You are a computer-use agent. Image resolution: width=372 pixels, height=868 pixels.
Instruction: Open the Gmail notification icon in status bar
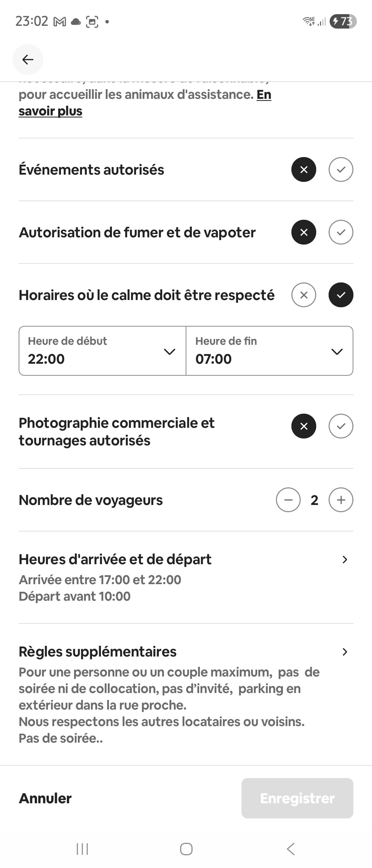[x=60, y=22]
